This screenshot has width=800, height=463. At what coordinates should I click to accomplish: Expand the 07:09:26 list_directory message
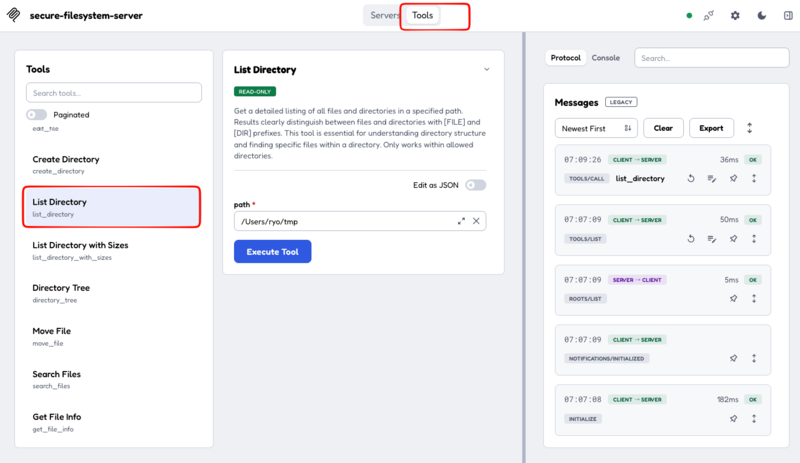(754, 179)
